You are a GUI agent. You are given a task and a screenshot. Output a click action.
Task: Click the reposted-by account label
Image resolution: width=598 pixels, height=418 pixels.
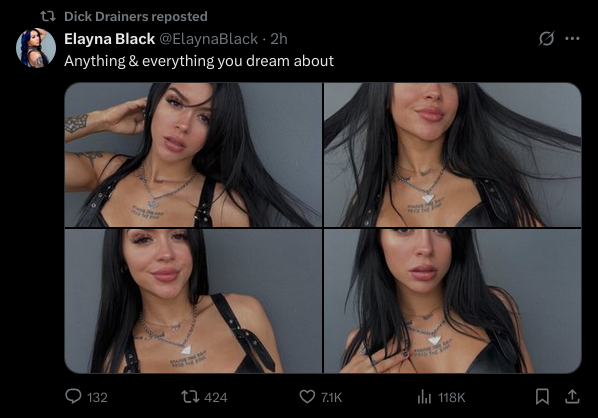point(136,16)
